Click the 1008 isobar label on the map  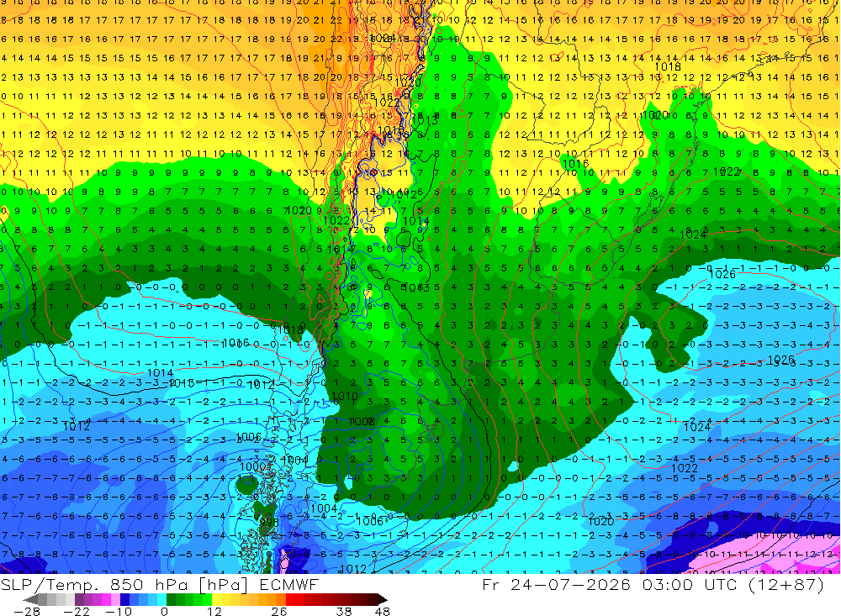[362, 421]
